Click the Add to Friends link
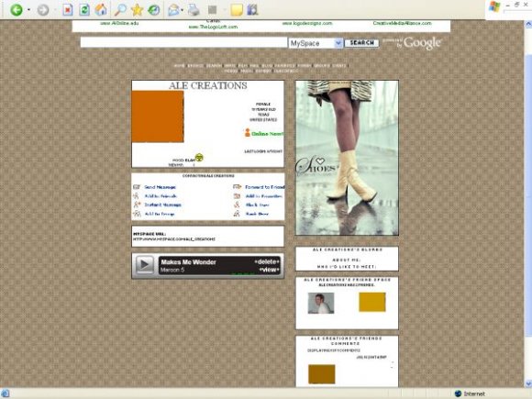532x399 pixels. [161, 196]
